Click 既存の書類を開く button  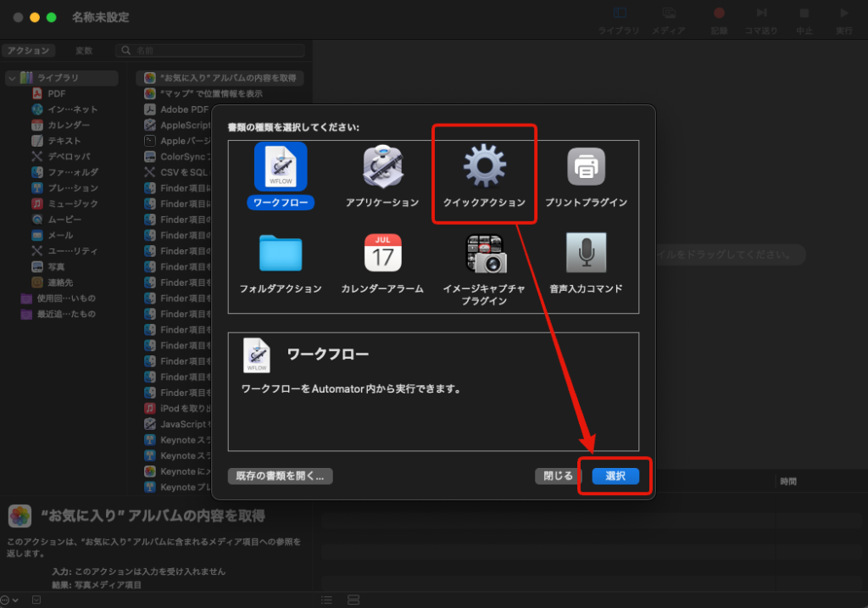tap(281, 476)
